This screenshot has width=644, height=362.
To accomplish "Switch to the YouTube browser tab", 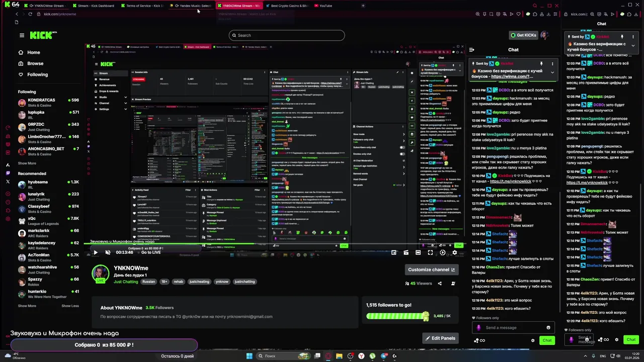I will (x=325, y=6).
